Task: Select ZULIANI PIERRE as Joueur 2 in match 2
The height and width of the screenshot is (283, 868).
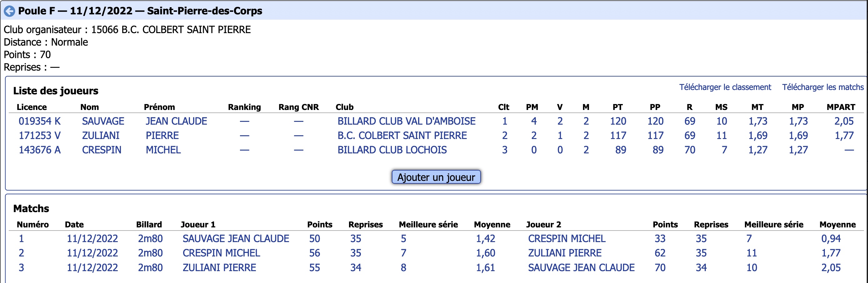Action: click(x=564, y=253)
